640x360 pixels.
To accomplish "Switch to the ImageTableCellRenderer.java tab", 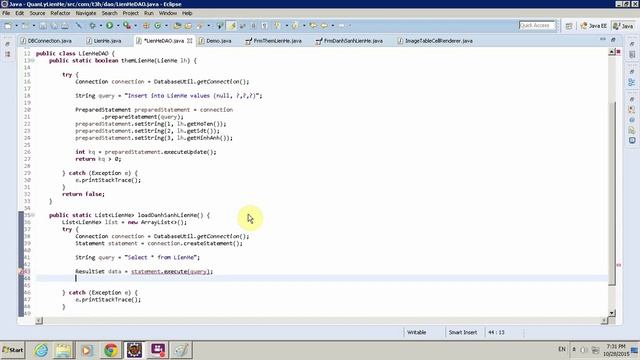I will click(x=435, y=41).
